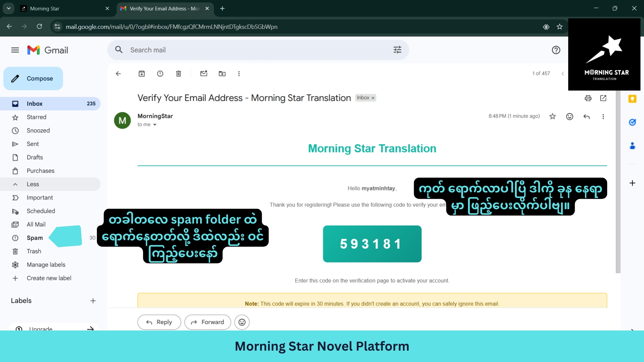Viewport: 644px width, 362px height.
Task: Click the Forward button
Action: [208, 322]
